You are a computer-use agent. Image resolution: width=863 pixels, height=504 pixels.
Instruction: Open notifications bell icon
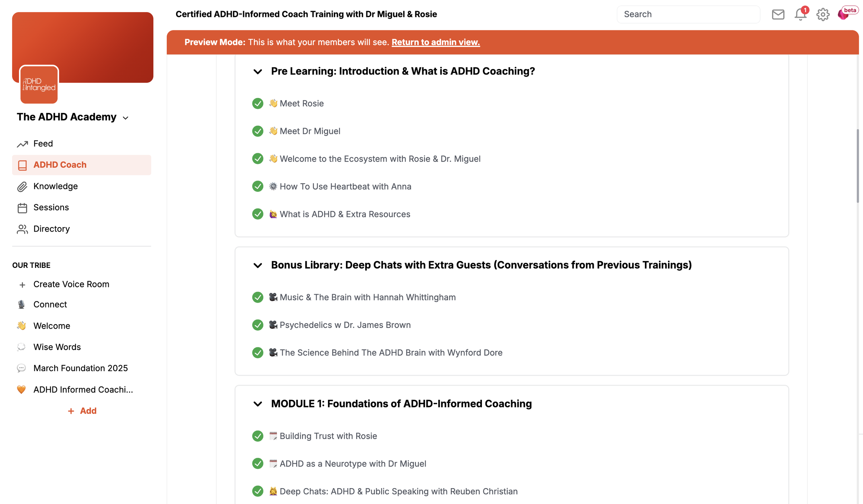800,14
